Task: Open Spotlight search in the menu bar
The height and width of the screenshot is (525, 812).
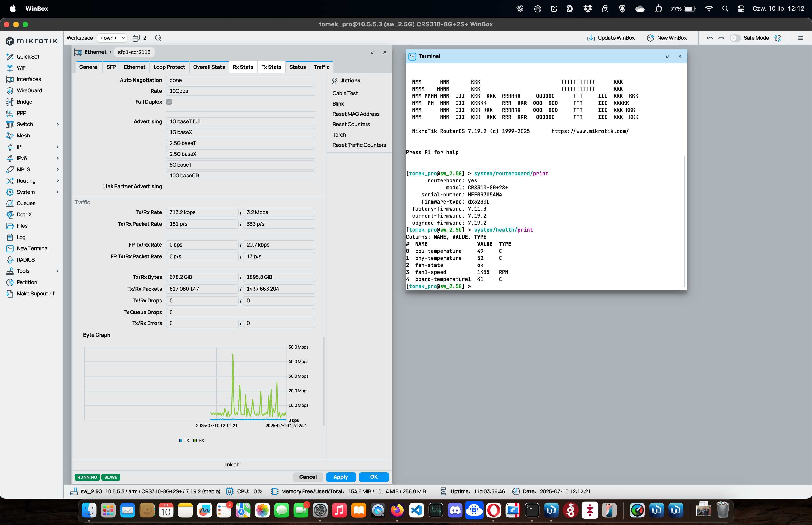Action: pos(725,8)
